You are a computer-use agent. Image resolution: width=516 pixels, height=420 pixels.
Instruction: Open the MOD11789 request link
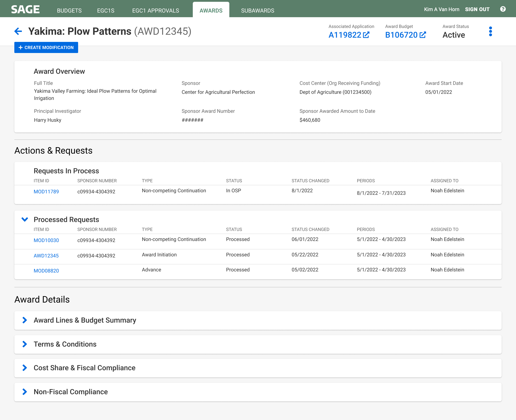46,192
